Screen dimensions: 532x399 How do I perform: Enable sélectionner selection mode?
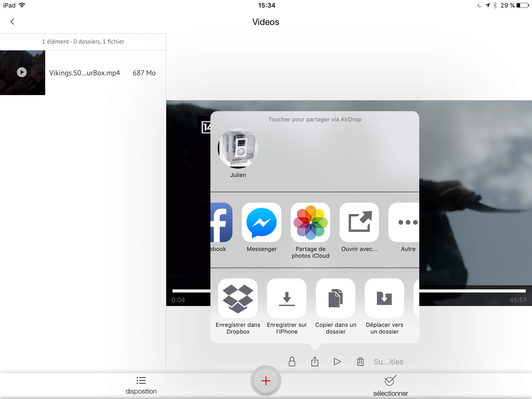click(390, 385)
